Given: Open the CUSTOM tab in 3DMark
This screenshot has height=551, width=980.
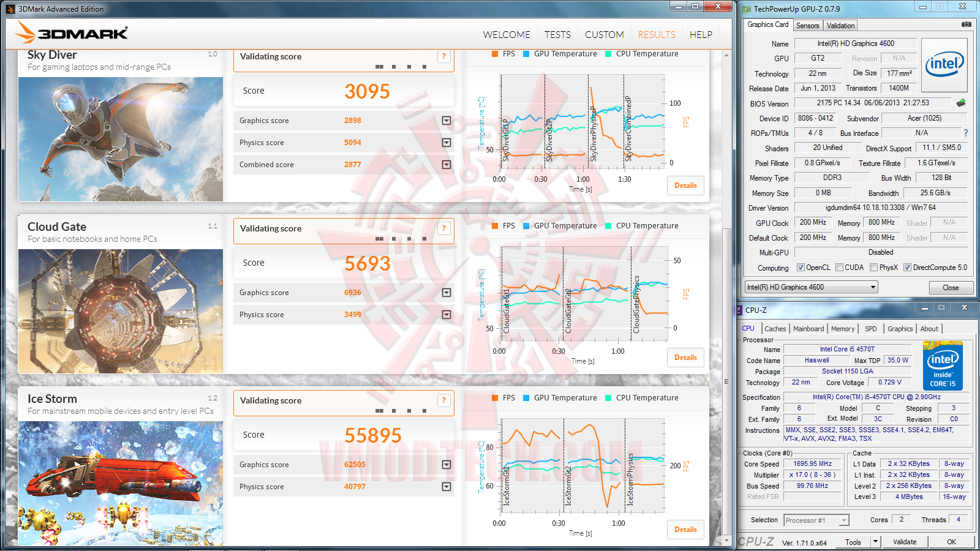Looking at the screenshot, I should coord(605,35).
